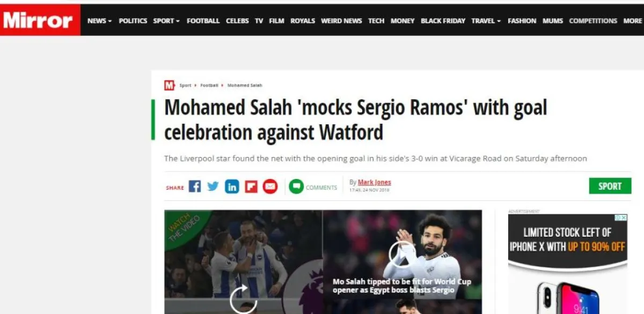Open the Football menu item
The width and height of the screenshot is (644, 314).
click(203, 21)
